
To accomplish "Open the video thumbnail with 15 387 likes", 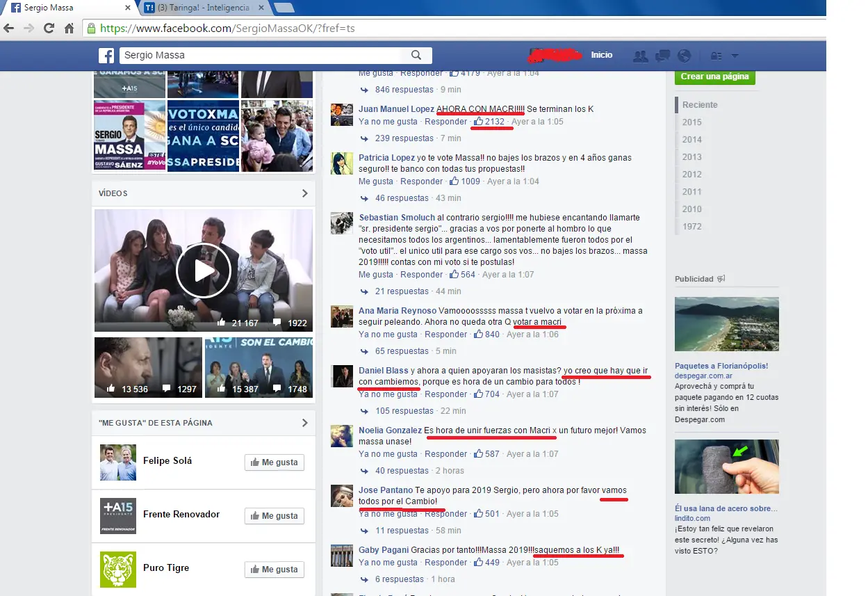I will tap(259, 367).
